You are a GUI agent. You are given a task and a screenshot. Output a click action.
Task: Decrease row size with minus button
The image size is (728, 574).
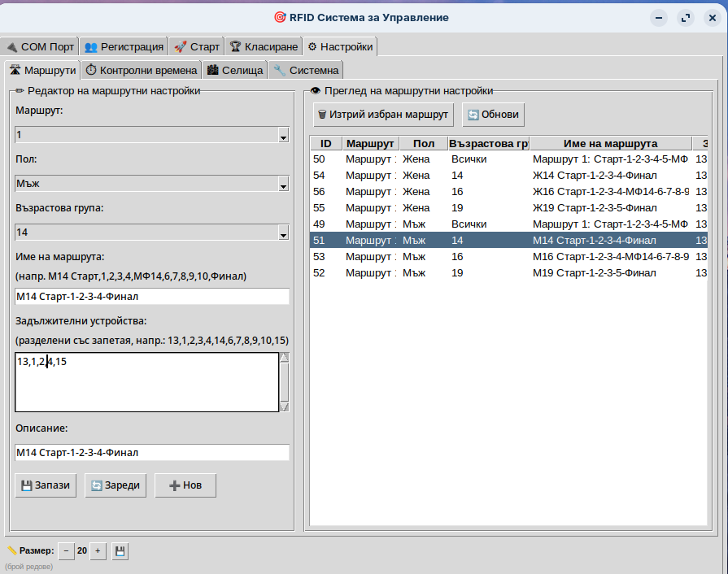click(67, 551)
